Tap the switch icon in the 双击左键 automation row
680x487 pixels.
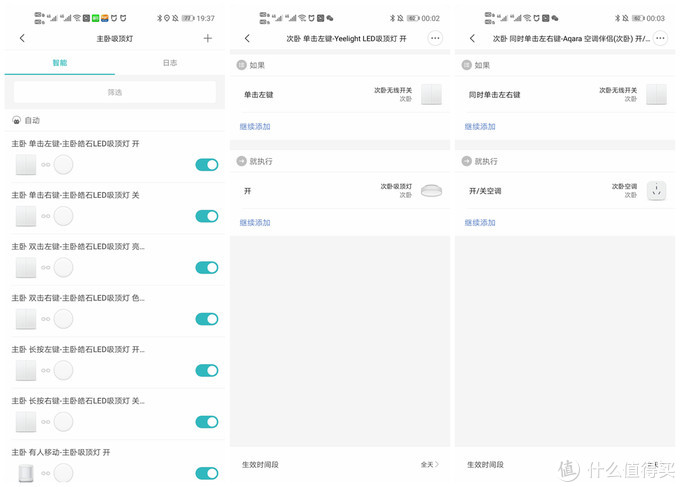(x=26, y=268)
